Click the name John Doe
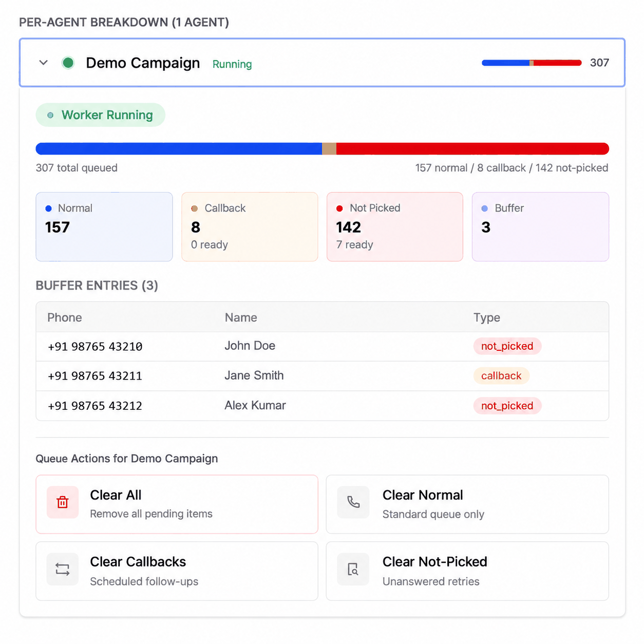 (x=250, y=346)
